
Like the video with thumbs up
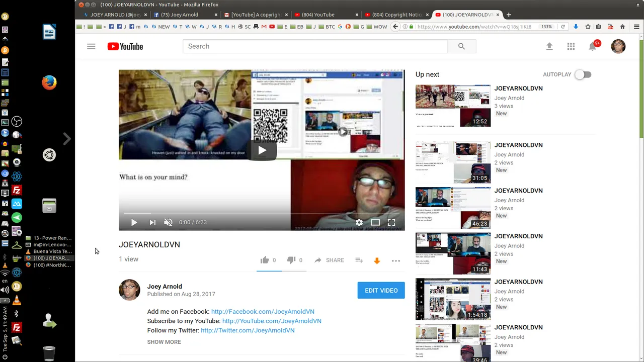265,260
